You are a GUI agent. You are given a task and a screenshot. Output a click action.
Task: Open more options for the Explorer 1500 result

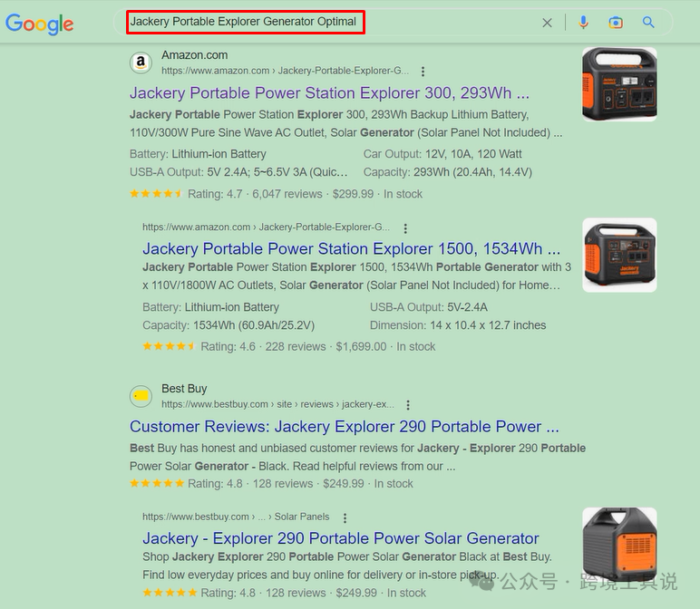(x=405, y=228)
